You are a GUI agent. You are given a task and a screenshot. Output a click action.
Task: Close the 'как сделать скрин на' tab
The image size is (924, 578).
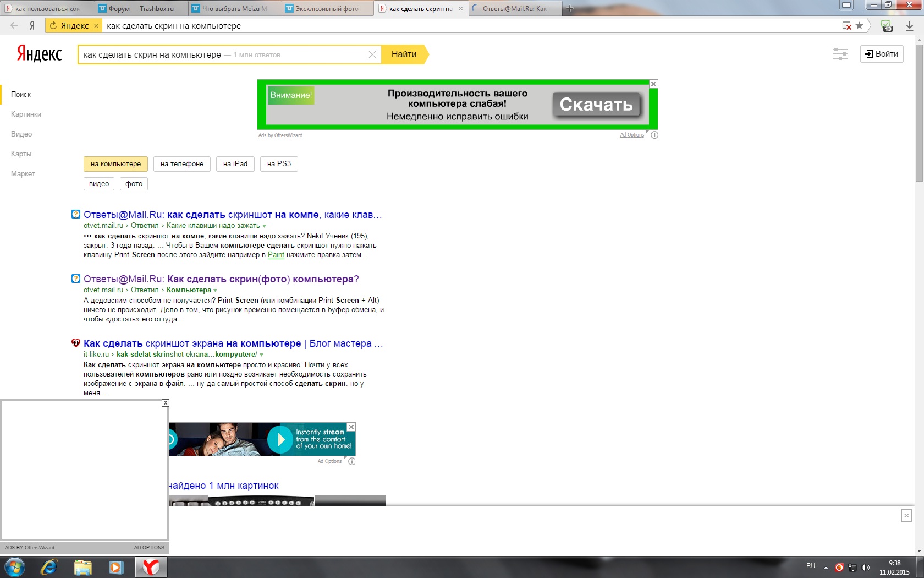click(x=460, y=9)
